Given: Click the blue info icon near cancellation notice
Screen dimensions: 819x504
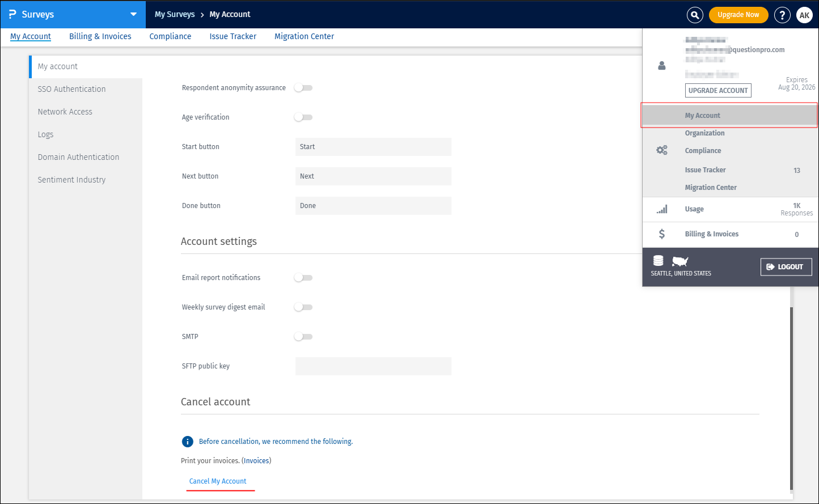Looking at the screenshot, I should click(187, 441).
